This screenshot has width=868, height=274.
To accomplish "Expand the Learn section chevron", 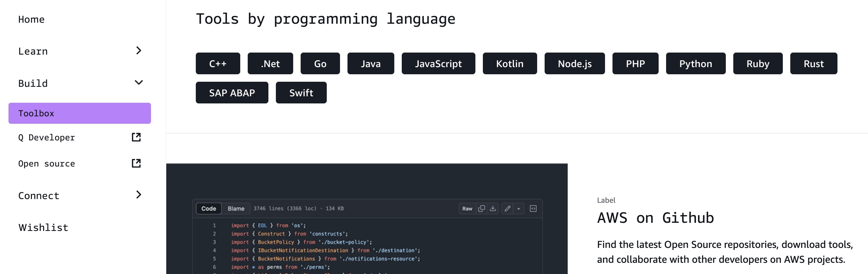I will 138,51.
